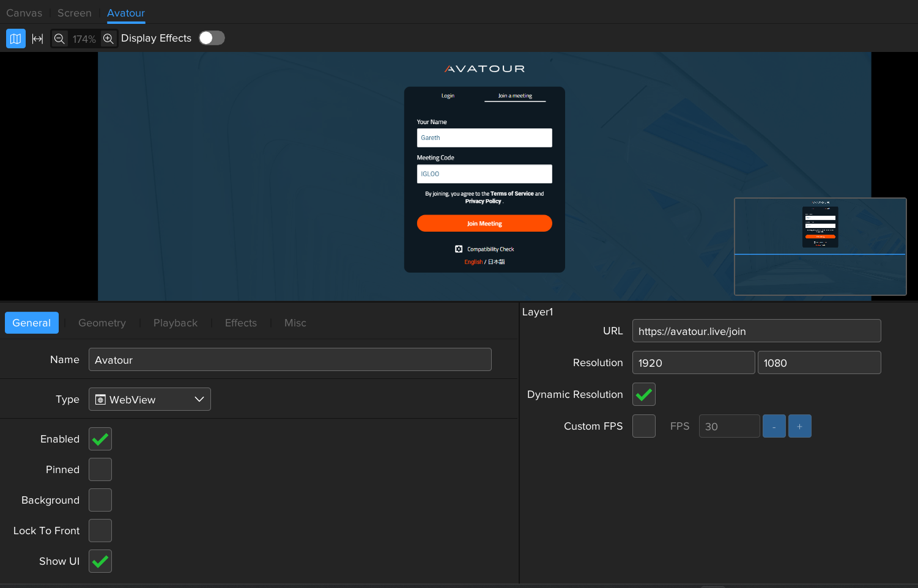Image resolution: width=918 pixels, height=588 pixels.
Task: Click the fit-to-width icon
Action: point(37,39)
